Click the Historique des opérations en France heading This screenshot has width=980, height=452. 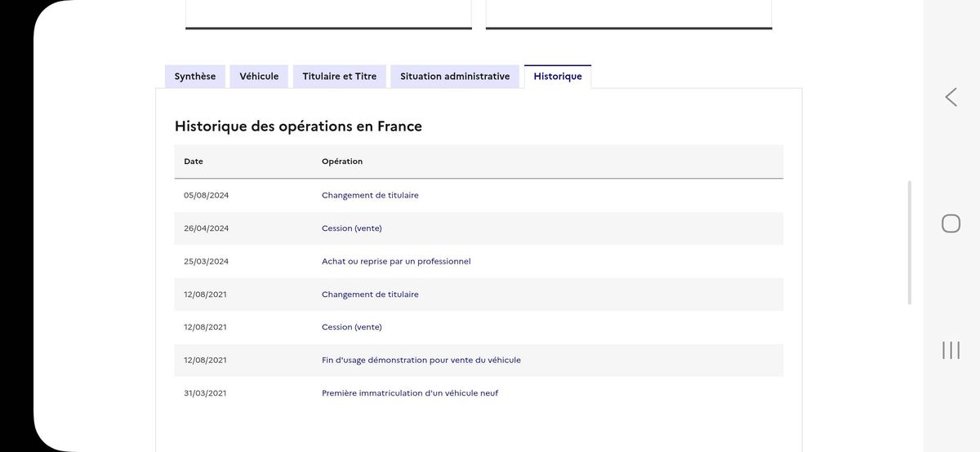pyautogui.click(x=298, y=126)
